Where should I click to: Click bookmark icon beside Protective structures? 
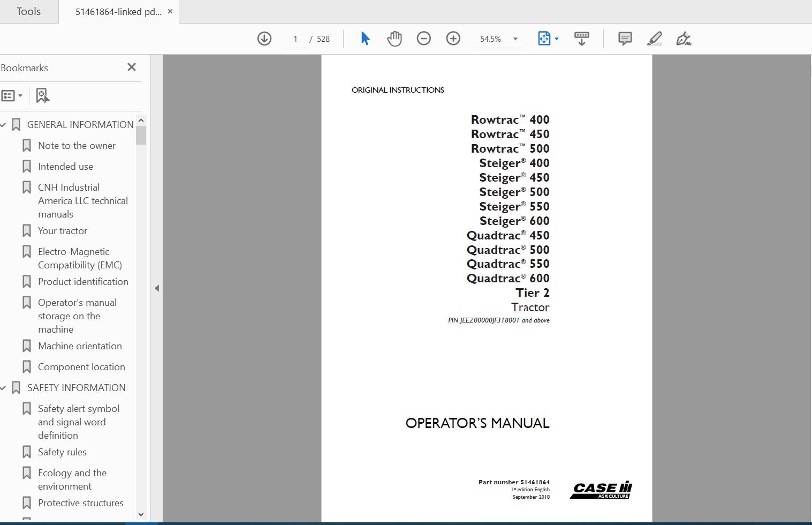pos(27,503)
